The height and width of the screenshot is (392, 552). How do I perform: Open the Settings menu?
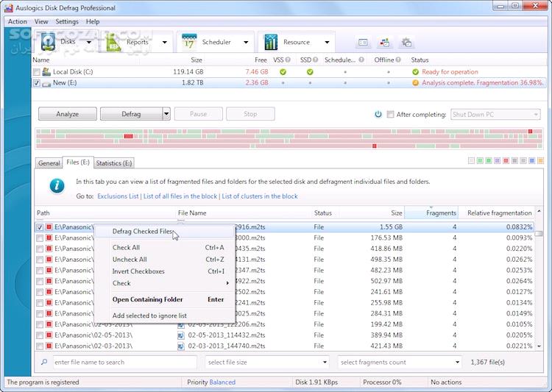point(67,21)
